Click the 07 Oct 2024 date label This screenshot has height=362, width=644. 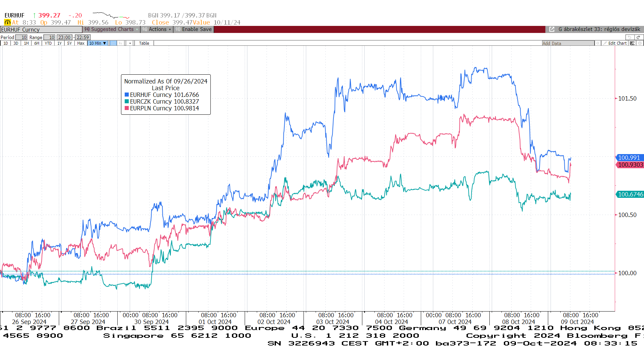455,322
